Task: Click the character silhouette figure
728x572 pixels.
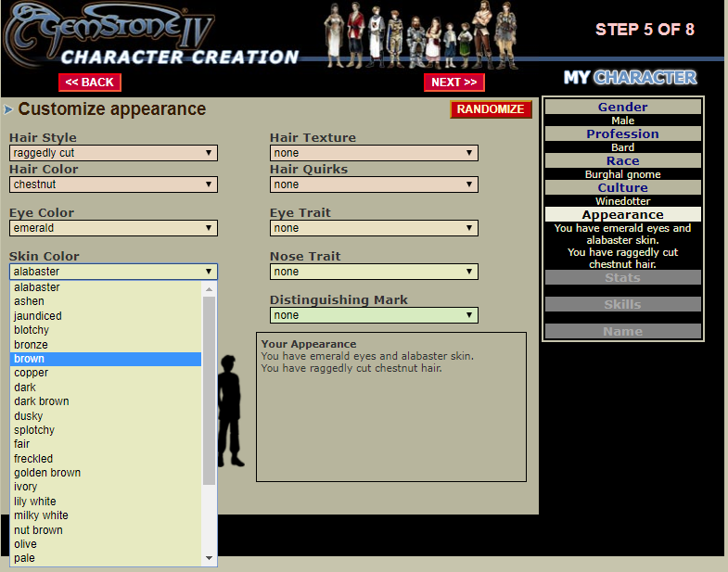Action: click(230, 411)
